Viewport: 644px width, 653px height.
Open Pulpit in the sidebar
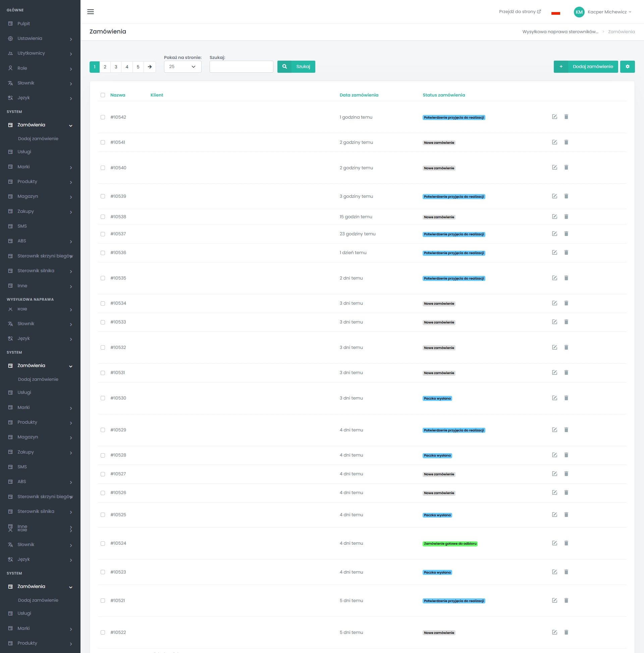click(x=40, y=24)
